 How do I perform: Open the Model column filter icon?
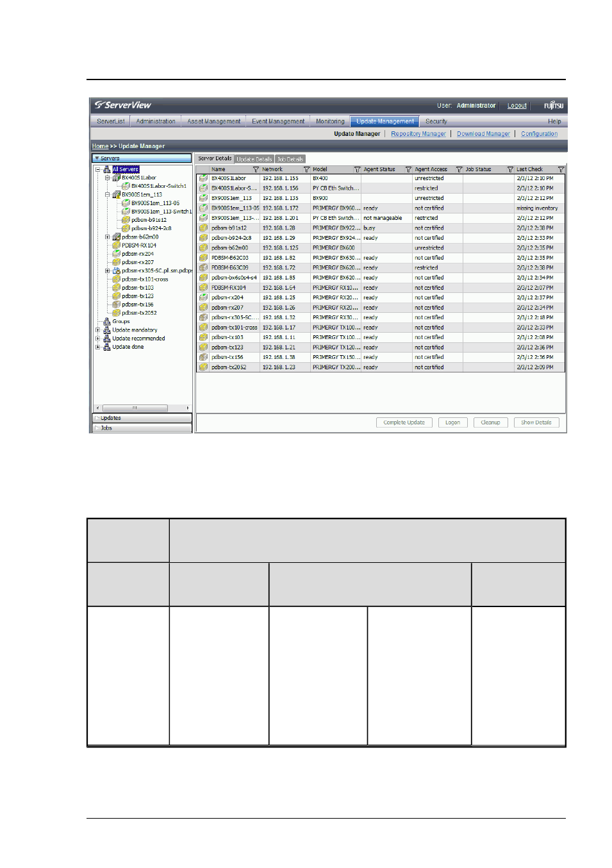click(357, 169)
